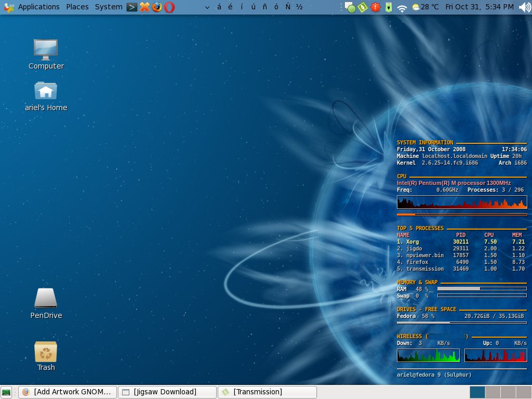The width and height of the screenshot is (532, 399).
Task: Click the ariel@fedora 9 (Sulphur) text
Action: pyautogui.click(x=434, y=375)
